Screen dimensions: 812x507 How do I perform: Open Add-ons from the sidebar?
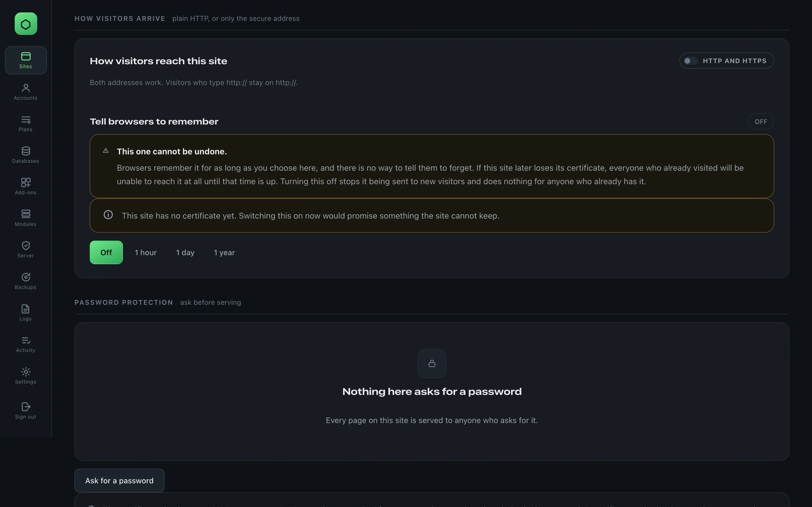tap(26, 186)
